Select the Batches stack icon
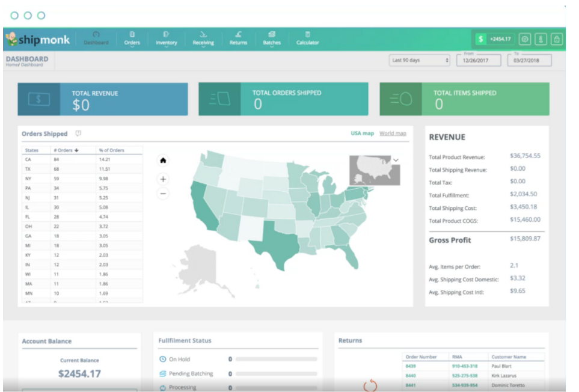The width and height of the screenshot is (579, 392). pyautogui.click(x=272, y=34)
